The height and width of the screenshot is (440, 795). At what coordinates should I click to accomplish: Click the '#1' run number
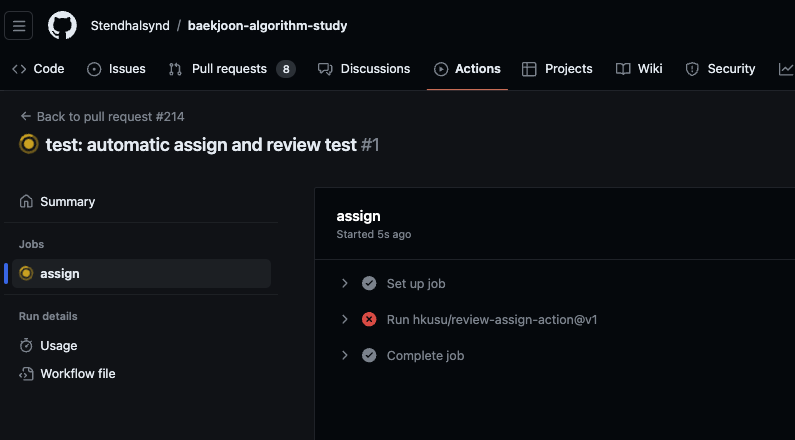click(370, 145)
